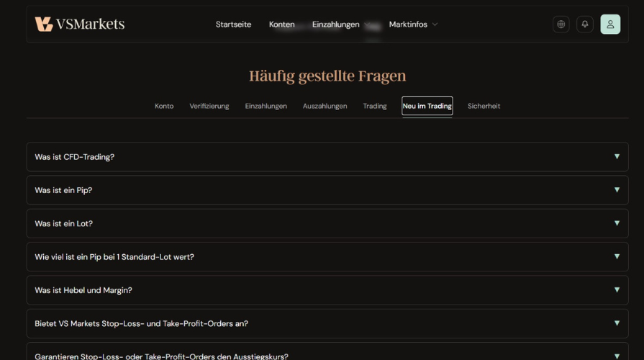Open the language globe icon
The width and height of the screenshot is (644, 360).
[561, 24]
